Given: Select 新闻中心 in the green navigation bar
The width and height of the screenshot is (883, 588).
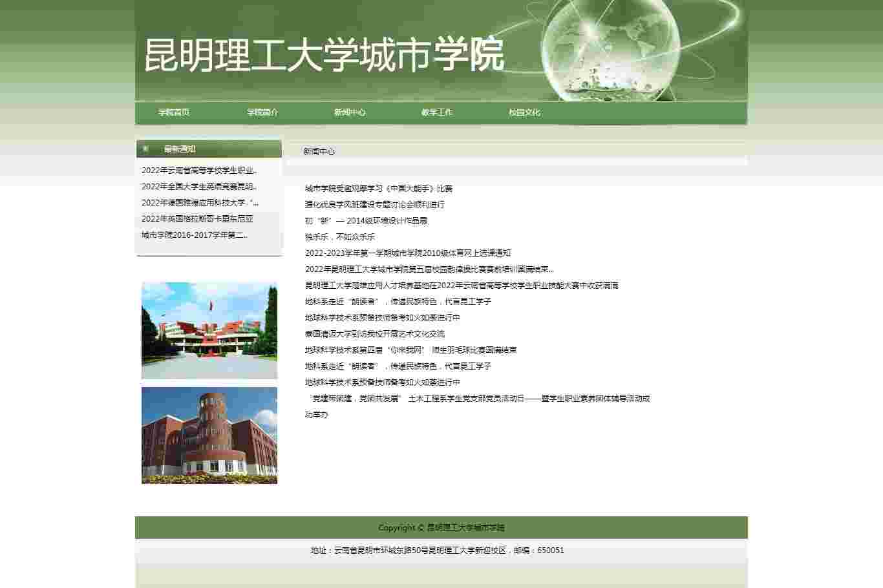Looking at the screenshot, I should (x=350, y=112).
